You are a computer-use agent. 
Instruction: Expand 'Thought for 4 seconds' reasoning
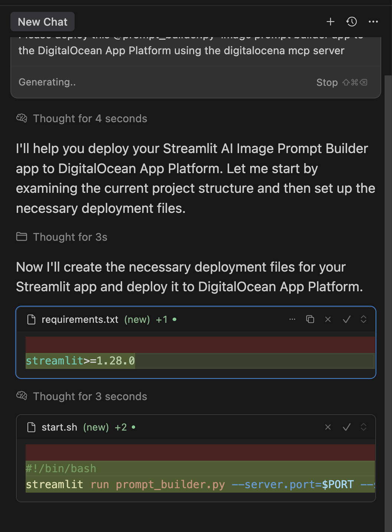[x=90, y=119]
